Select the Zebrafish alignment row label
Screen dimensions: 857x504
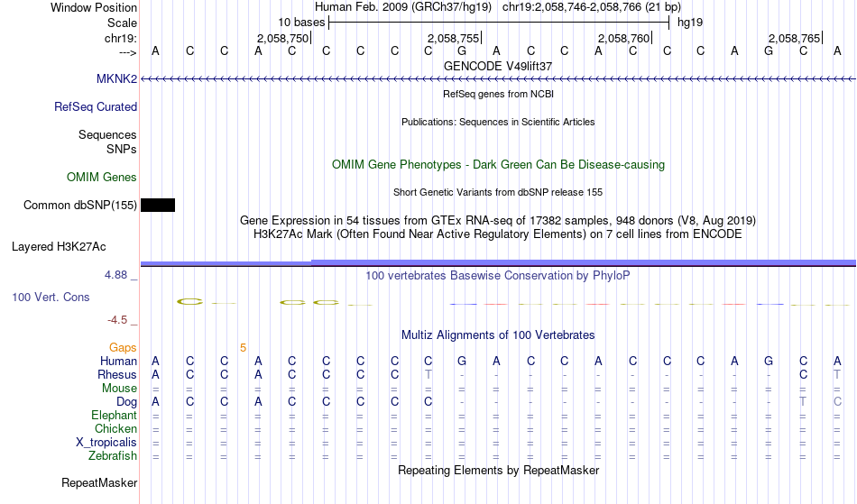113,456
